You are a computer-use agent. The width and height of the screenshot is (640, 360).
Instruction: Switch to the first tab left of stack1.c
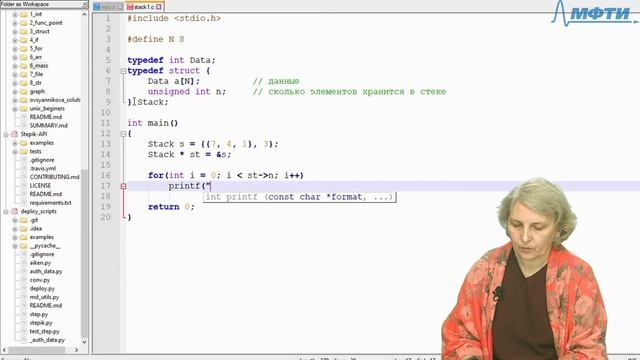[108, 7]
